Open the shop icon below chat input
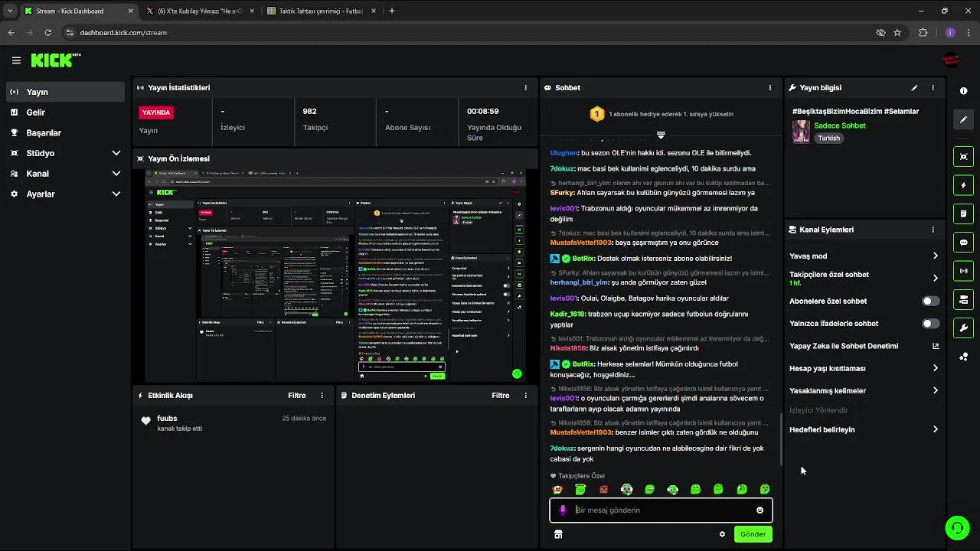The height and width of the screenshot is (551, 980). (x=558, y=534)
